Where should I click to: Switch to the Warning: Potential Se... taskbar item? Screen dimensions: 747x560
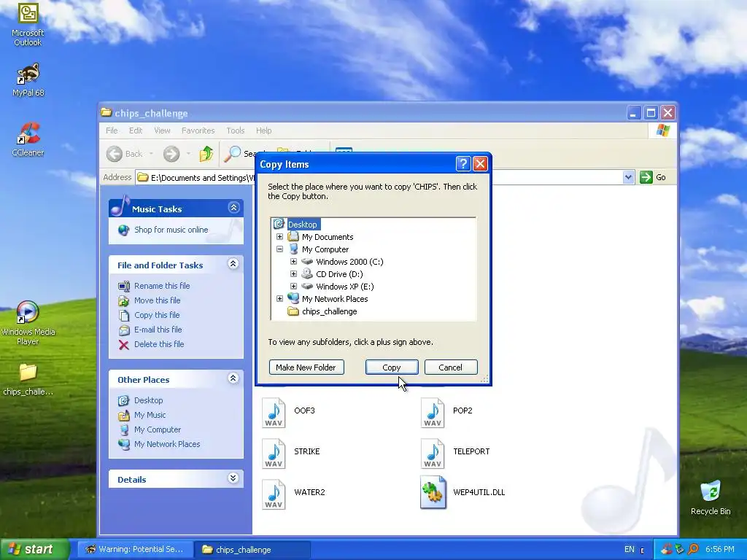(x=136, y=549)
